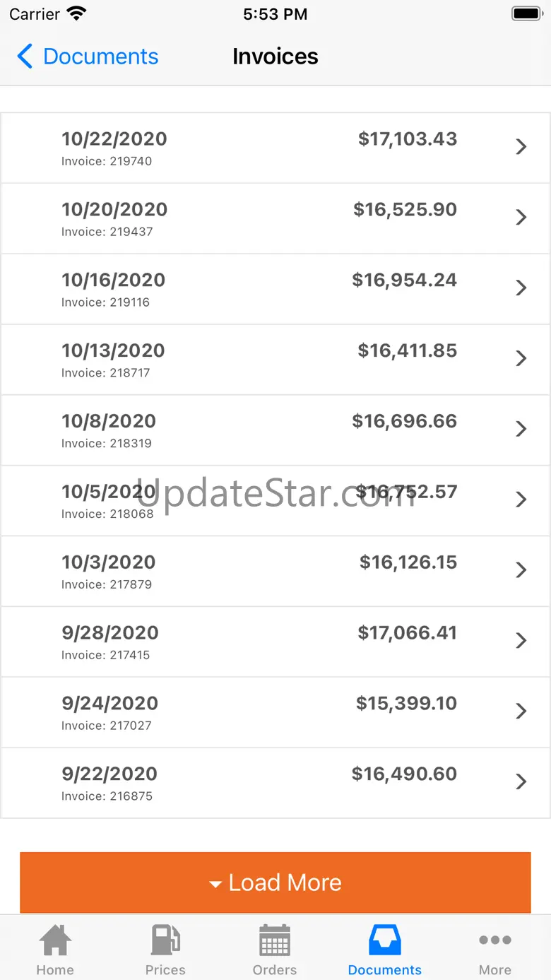Screen dimensions: 551x980
Task: Expand invoice 219740 using its chevron
Action: pyautogui.click(x=521, y=147)
